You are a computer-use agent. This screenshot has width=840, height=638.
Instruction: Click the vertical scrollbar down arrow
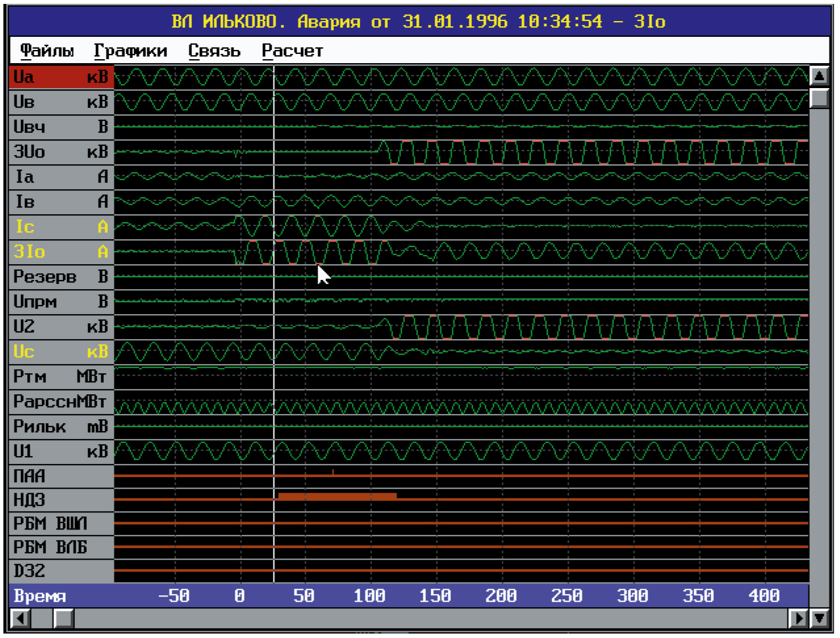pos(819,618)
